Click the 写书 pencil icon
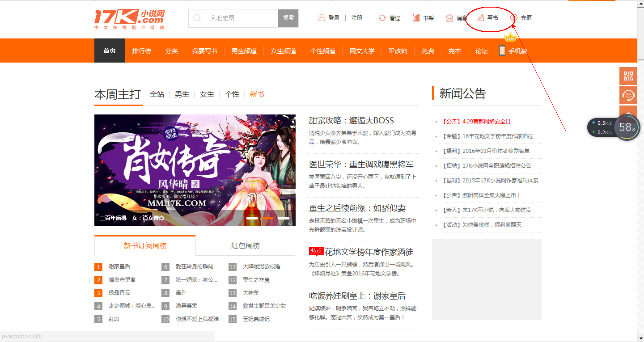 480,18
